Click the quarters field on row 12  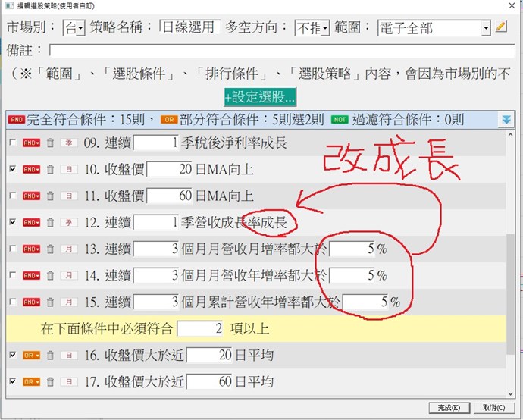pos(156,223)
